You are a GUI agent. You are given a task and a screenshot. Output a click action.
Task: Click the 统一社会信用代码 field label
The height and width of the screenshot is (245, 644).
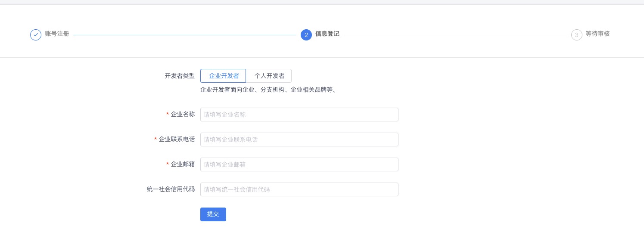[x=171, y=189]
